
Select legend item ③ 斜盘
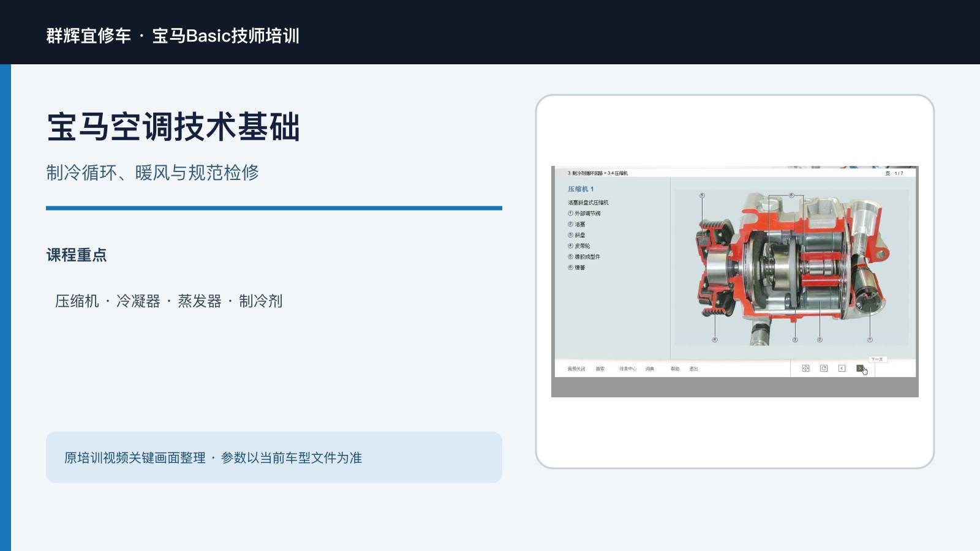576,235
